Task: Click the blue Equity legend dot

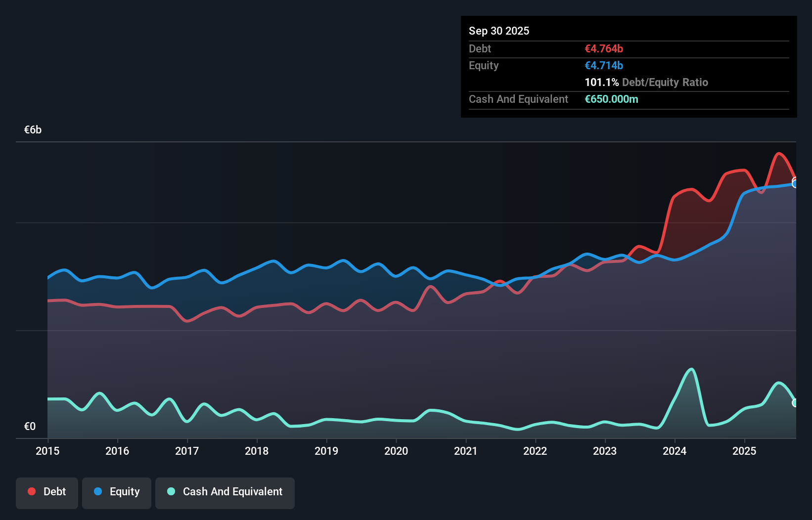Action: 98,491
